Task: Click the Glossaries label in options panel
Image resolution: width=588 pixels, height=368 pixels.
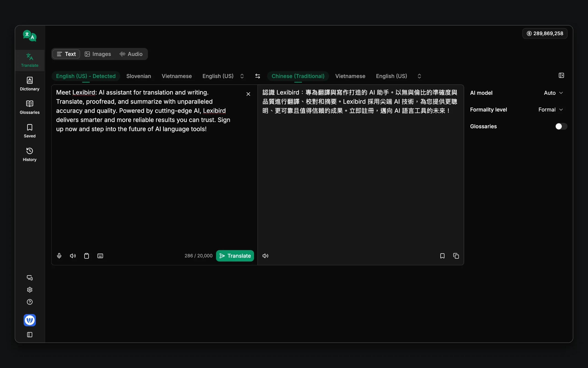Action: point(483,126)
